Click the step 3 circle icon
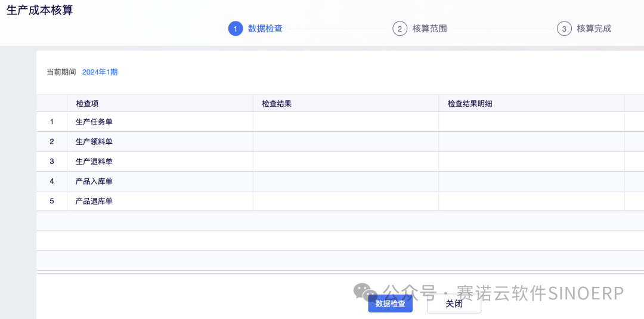This screenshot has width=644, height=319. coord(564,29)
